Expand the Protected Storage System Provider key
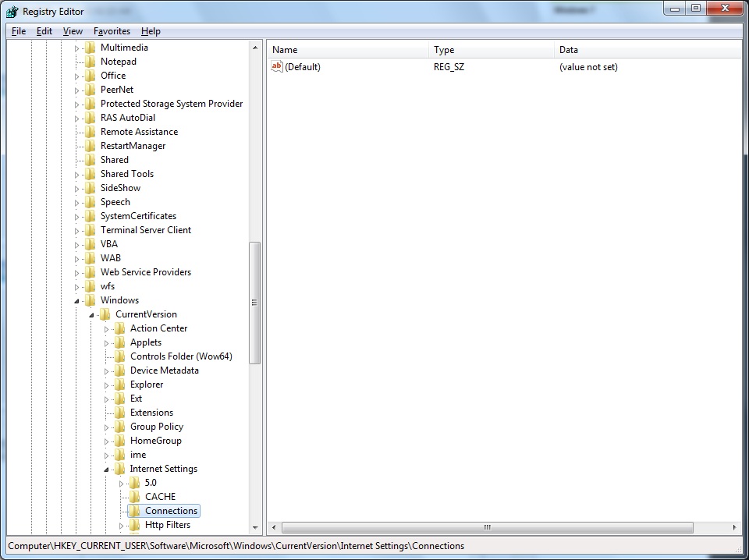 76,105
